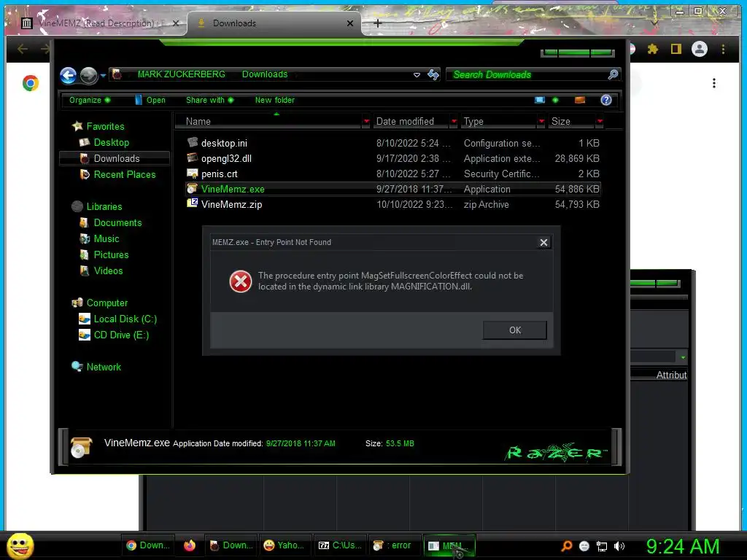The image size is (747, 560).
Task: Select the VineMemz.exe application
Action: coord(393,189)
